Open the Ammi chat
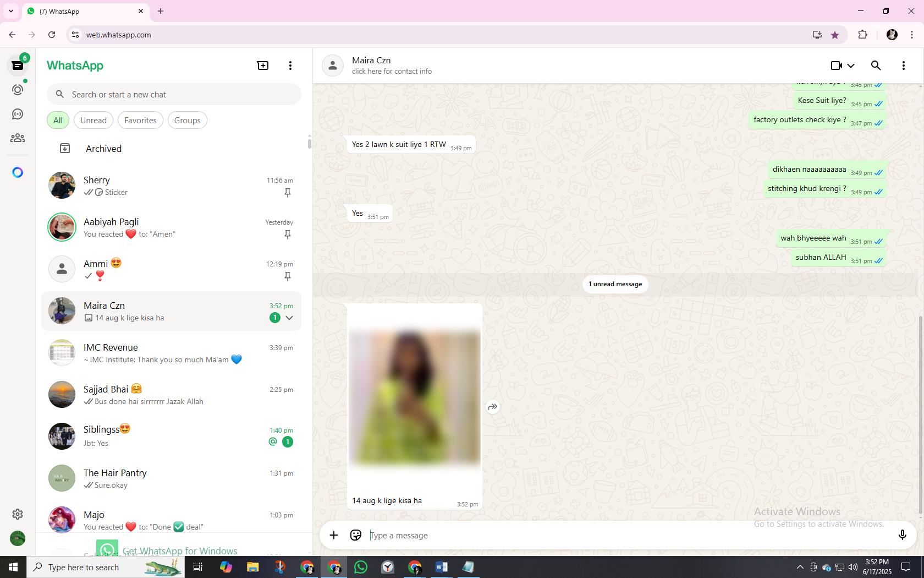Viewport: 924px width, 578px height. click(172, 269)
